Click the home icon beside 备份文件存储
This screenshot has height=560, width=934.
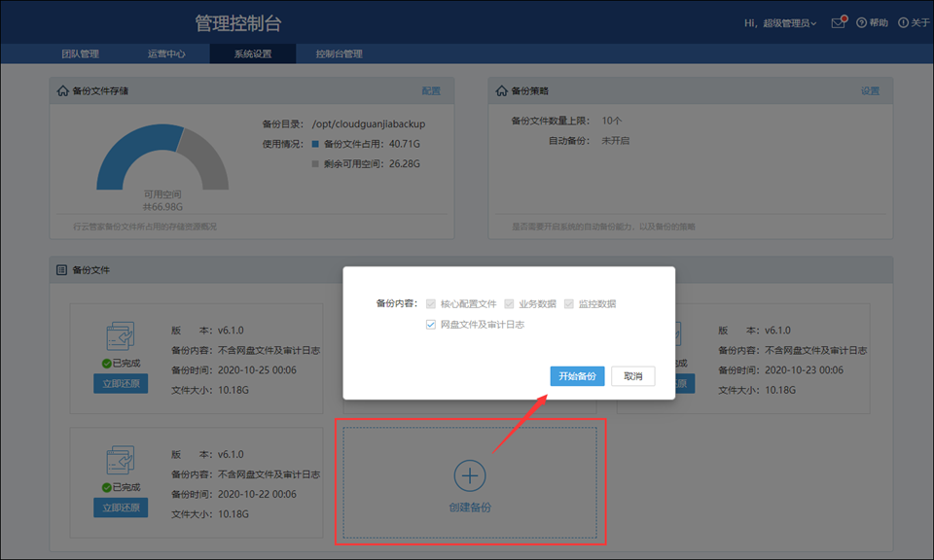pos(62,90)
